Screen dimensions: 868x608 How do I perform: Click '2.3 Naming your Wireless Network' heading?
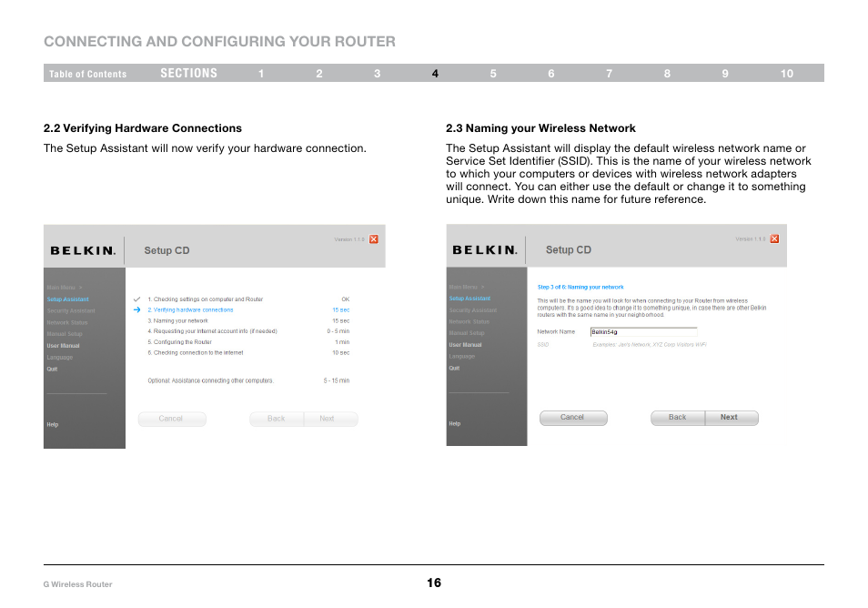pyautogui.click(x=540, y=128)
